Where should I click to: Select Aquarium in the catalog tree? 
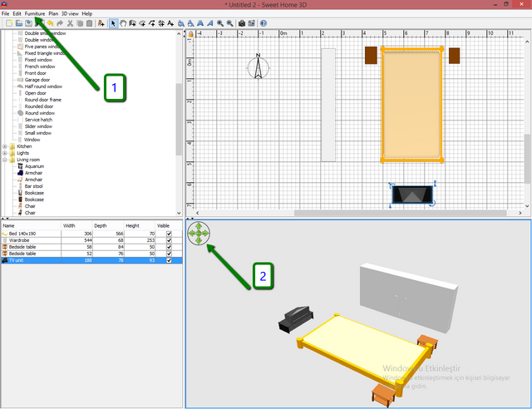34,166
